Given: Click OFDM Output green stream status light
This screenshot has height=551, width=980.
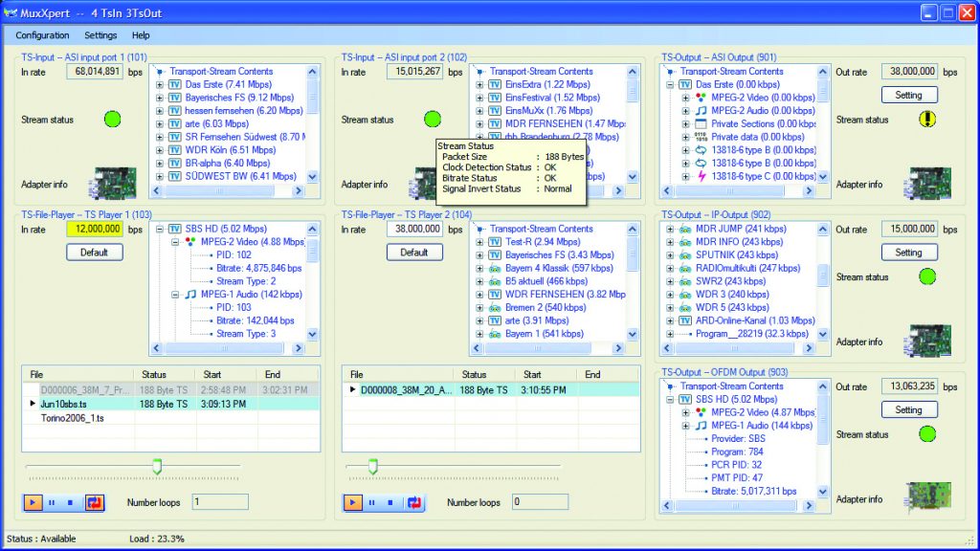Looking at the screenshot, I should point(927,433).
